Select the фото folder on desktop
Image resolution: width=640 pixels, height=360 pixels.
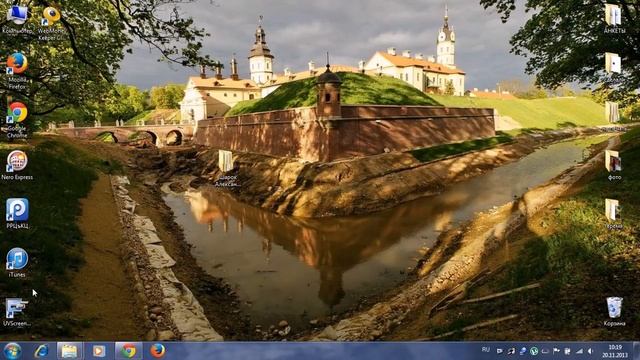[x=614, y=165]
